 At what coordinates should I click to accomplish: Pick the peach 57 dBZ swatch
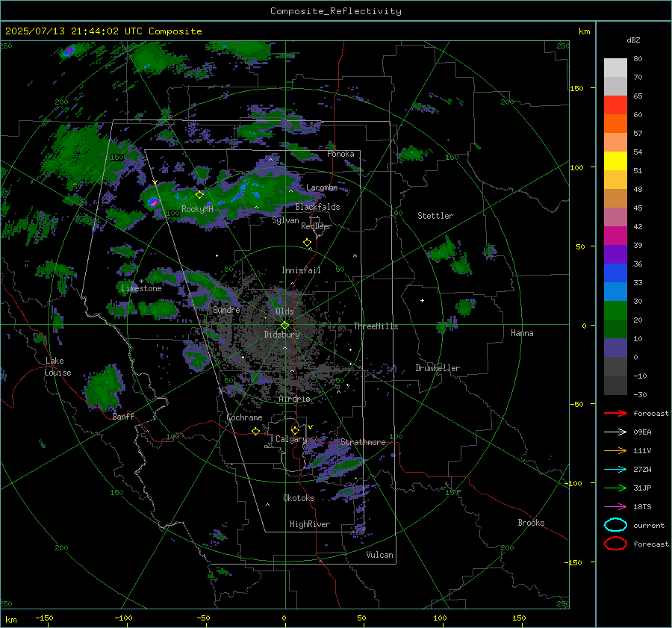(x=615, y=143)
